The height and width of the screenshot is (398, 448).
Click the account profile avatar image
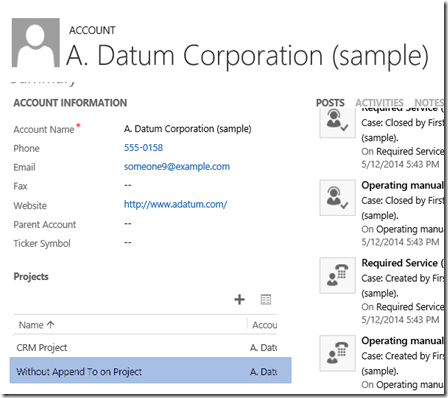tap(36, 43)
